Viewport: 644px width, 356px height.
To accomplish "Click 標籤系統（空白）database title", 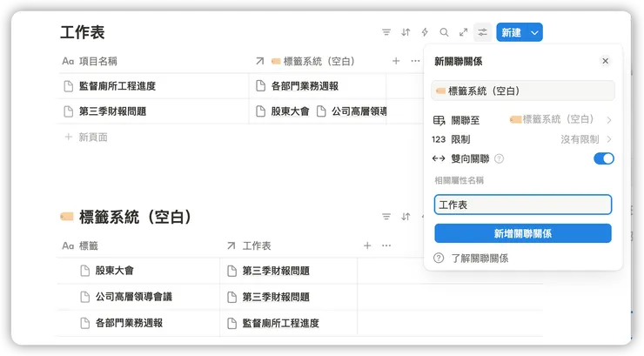I will [135, 217].
